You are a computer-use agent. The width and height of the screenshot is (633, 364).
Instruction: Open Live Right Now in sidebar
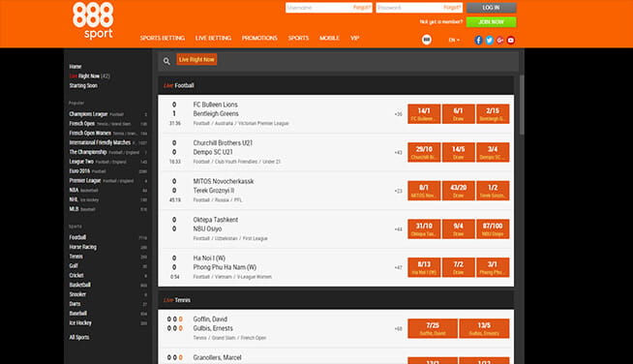coord(89,76)
